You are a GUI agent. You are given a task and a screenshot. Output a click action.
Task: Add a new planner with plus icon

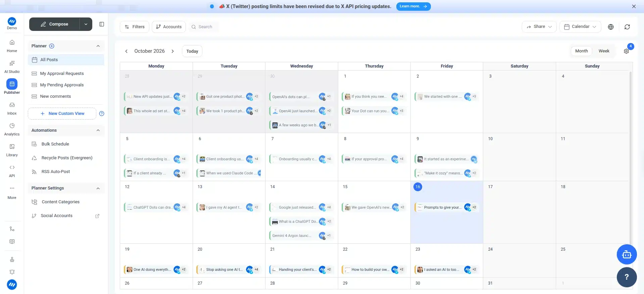coord(52,46)
